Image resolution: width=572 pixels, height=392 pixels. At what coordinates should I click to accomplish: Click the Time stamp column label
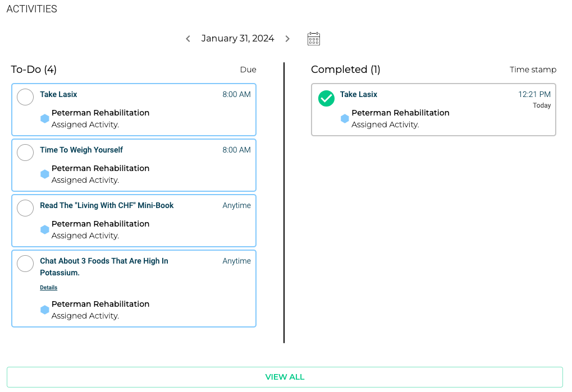click(533, 70)
